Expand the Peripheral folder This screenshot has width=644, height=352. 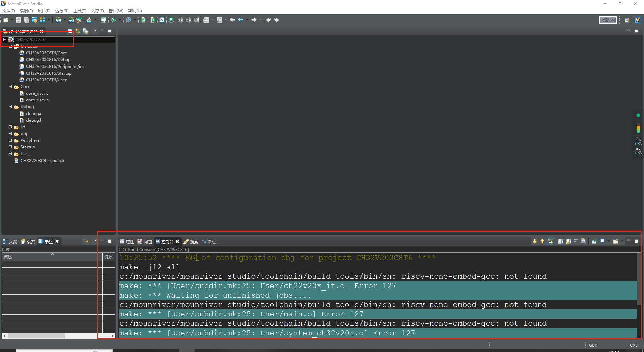[10, 140]
